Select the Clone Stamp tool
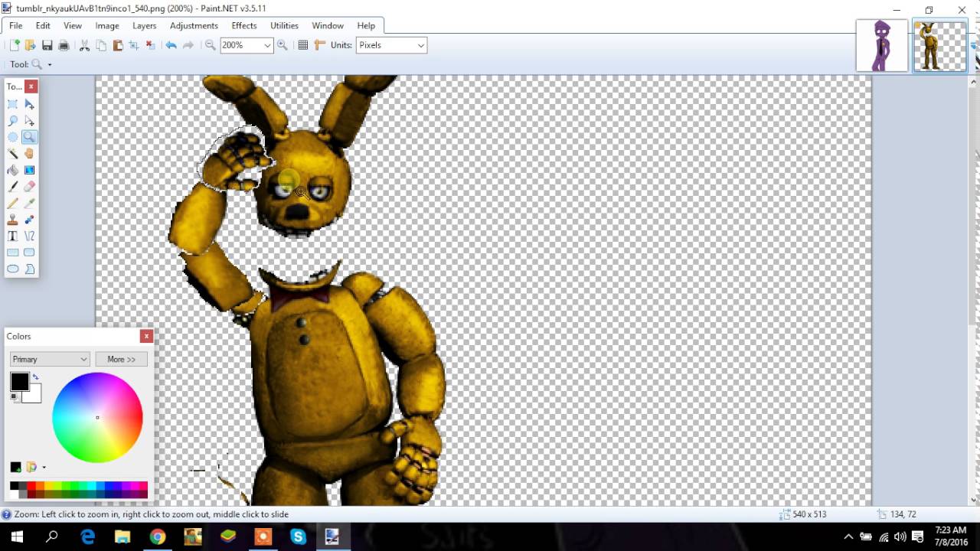 13,220
